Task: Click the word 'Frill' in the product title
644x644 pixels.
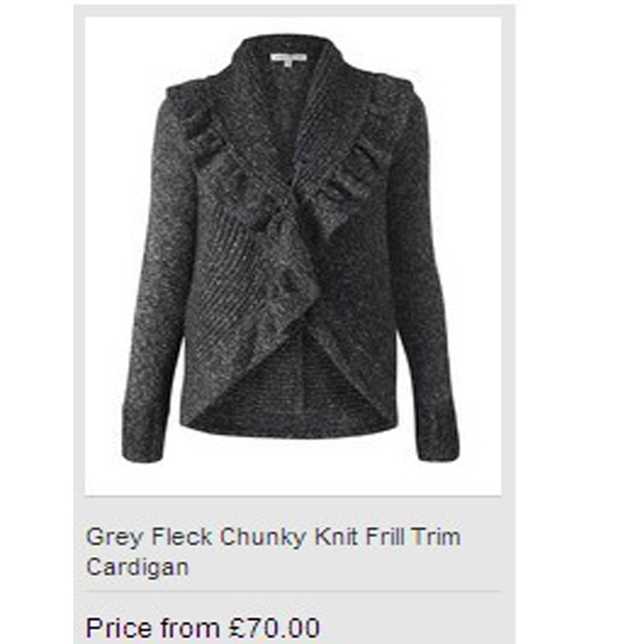Action: (385, 536)
